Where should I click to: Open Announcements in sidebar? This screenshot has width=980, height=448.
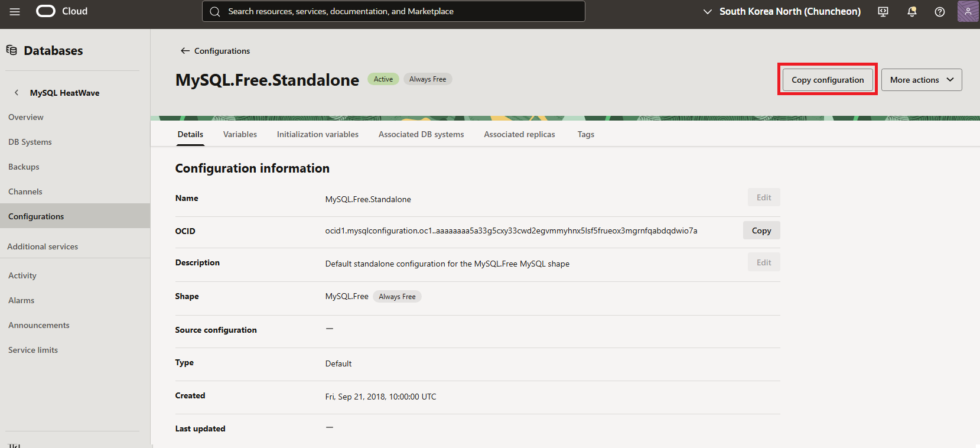[39, 325]
